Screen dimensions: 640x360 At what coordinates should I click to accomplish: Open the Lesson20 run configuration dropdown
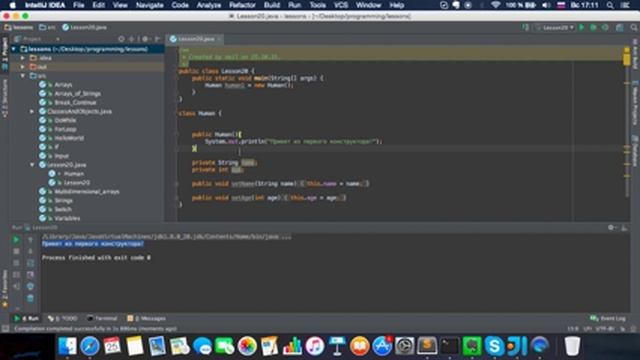pos(555,27)
